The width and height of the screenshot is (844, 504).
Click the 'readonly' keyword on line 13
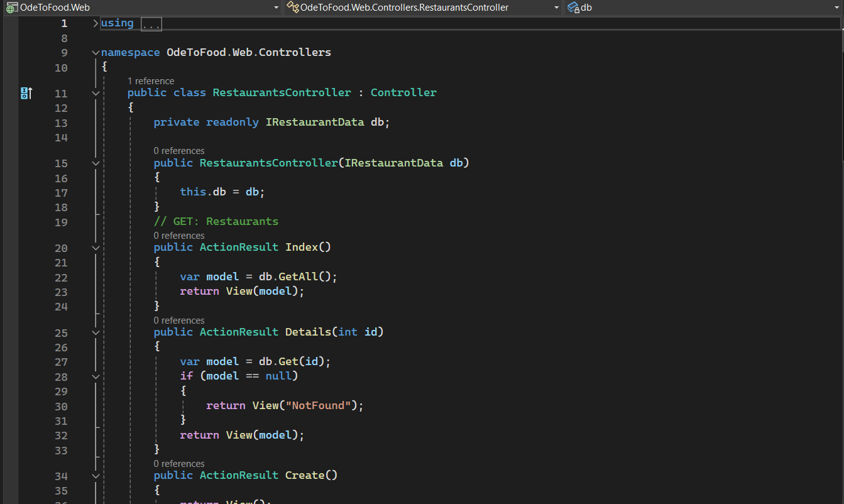tap(233, 122)
